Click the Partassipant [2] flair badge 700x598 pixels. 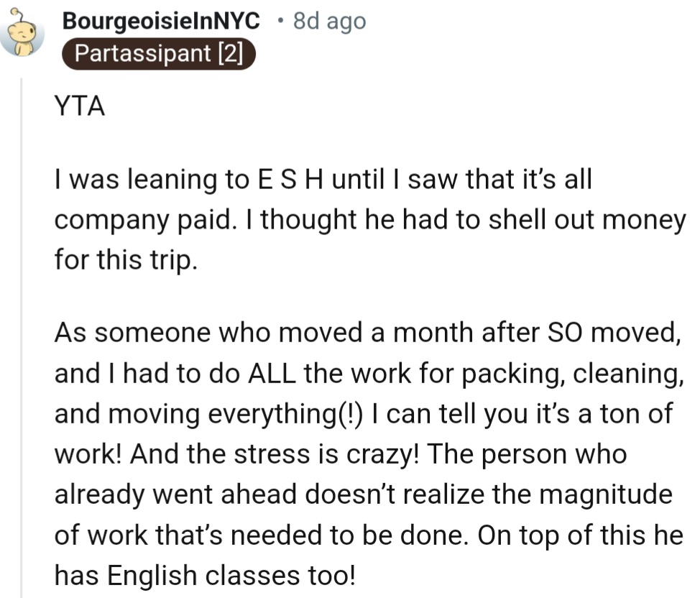pos(158,55)
